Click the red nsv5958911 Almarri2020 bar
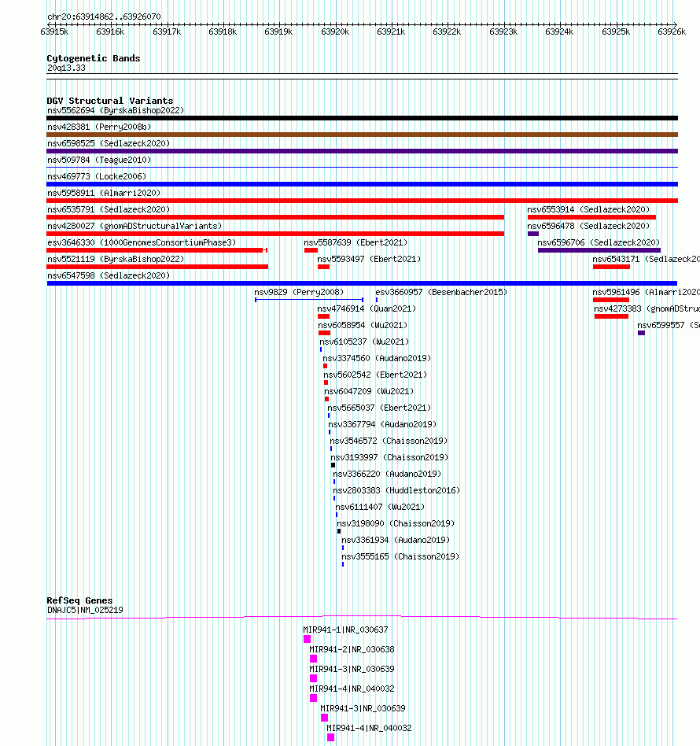Screen dimensions: 700x746 click(x=362, y=201)
